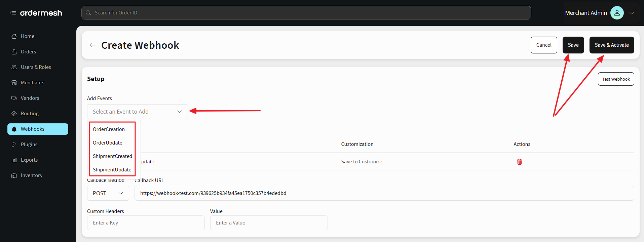Click the Plugins icon in the sidebar

click(x=14, y=145)
